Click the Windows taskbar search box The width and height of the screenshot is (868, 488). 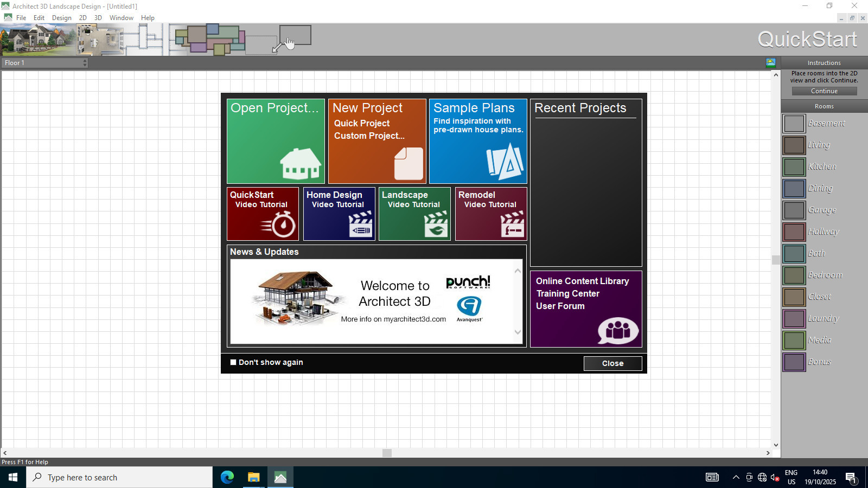pos(119,478)
